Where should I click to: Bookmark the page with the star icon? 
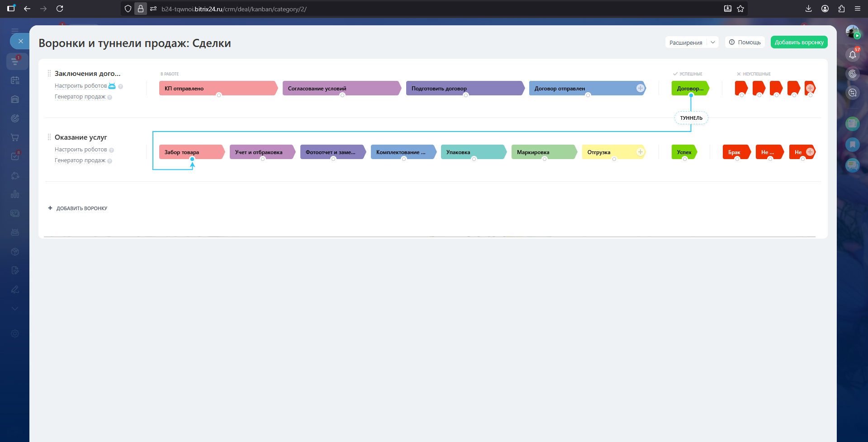point(740,9)
